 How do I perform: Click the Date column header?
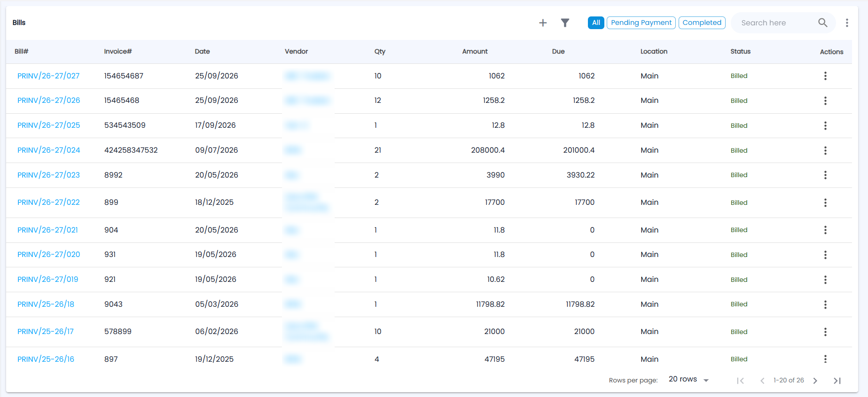203,52
